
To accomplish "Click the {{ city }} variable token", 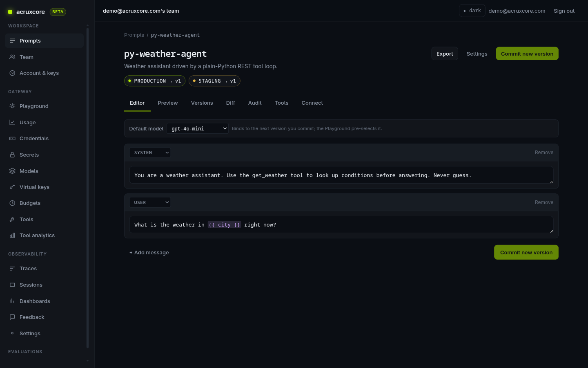I will (x=224, y=225).
